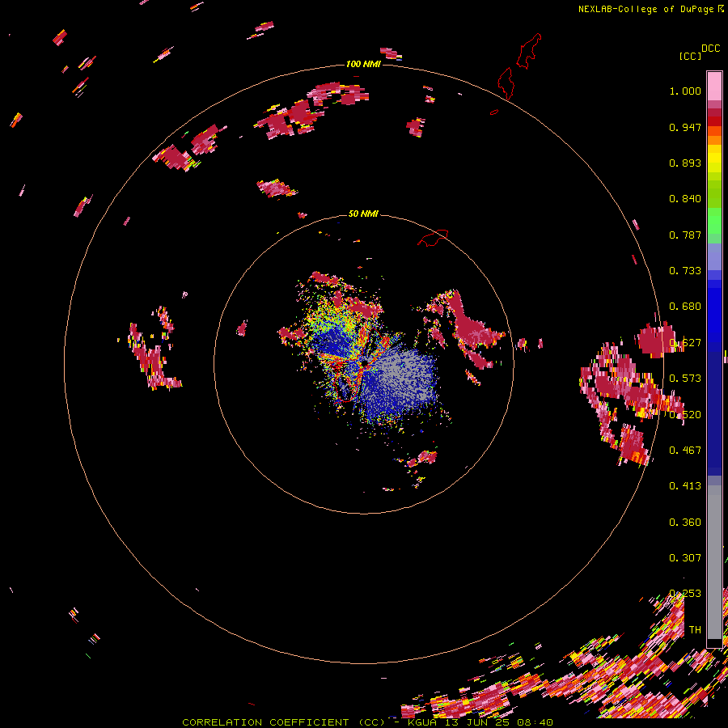Select the 1.000 scale value
This screenshot has width=728, height=728.
(685, 91)
